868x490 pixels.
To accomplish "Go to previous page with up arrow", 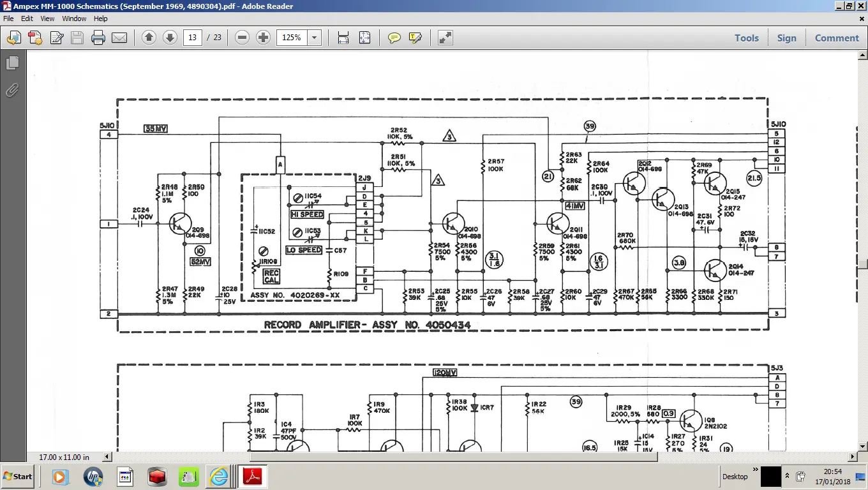I will click(149, 38).
